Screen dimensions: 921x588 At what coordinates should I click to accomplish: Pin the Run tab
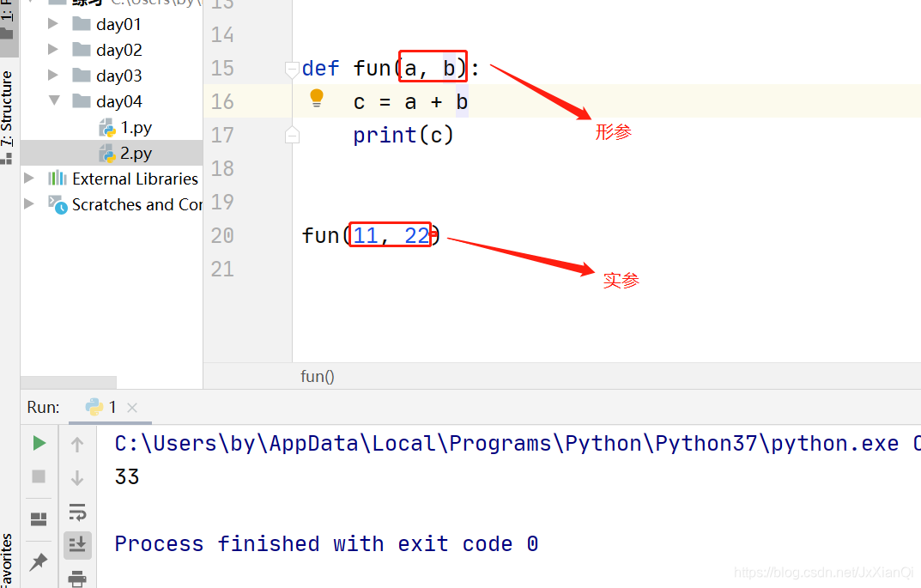click(x=39, y=561)
